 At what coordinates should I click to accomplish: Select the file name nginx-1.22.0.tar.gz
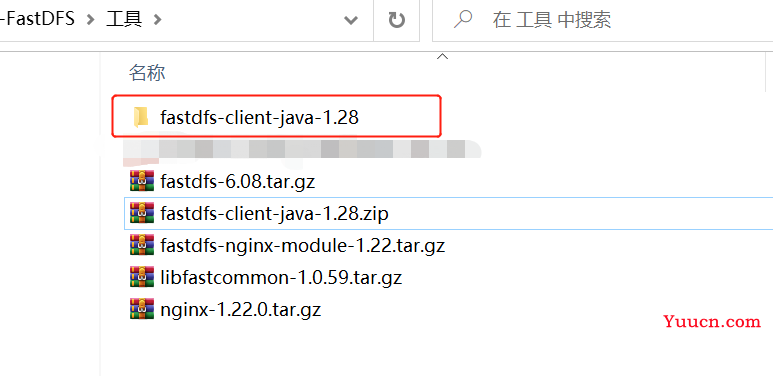click(x=241, y=309)
